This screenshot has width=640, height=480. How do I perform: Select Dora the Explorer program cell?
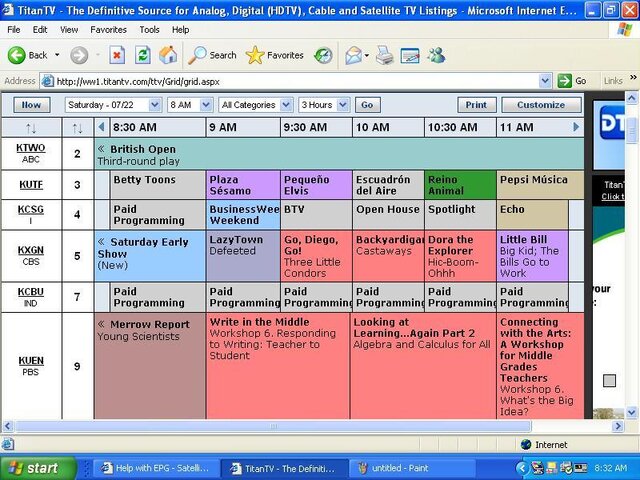point(460,256)
